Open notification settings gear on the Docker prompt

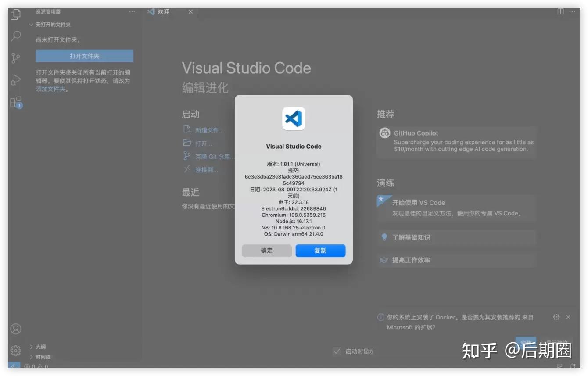tap(556, 317)
